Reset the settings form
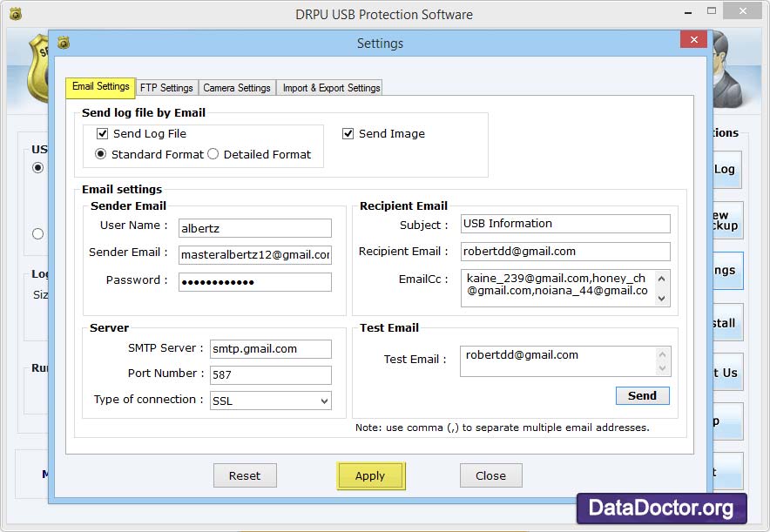The height and width of the screenshot is (532, 770). (x=245, y=475)
